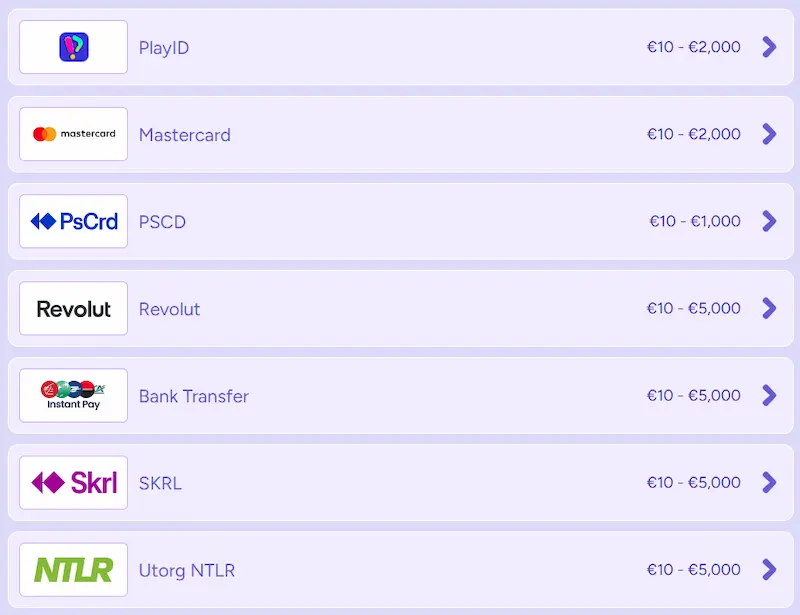The width and height of the screenshot is (800, 615).
Task: Click the Mastercard logo icon
Action: 74,134
